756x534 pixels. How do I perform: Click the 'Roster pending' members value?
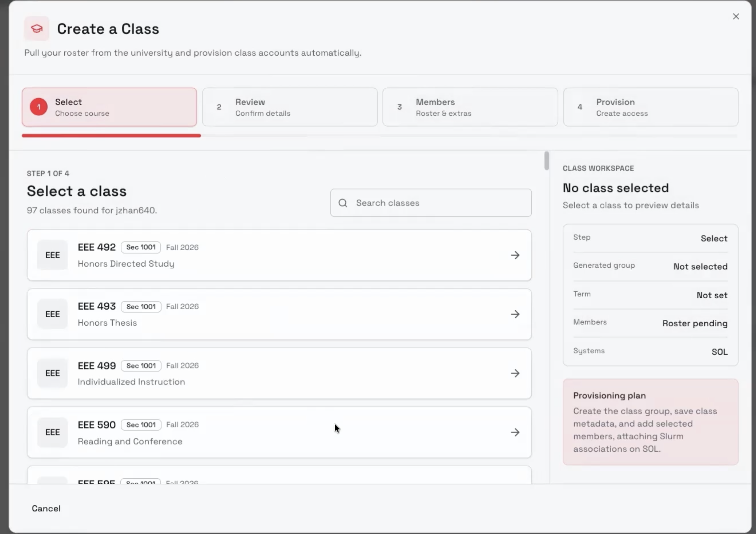click(x=695, y=323)
